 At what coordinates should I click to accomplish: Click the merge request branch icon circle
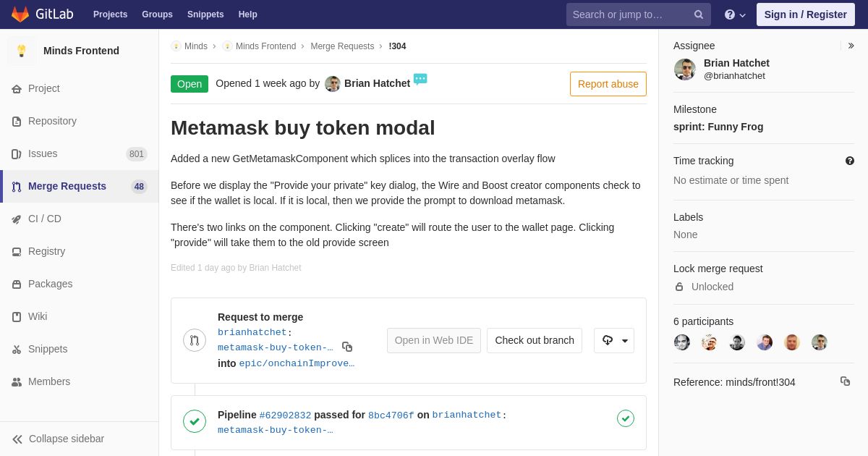coord(195,340)
